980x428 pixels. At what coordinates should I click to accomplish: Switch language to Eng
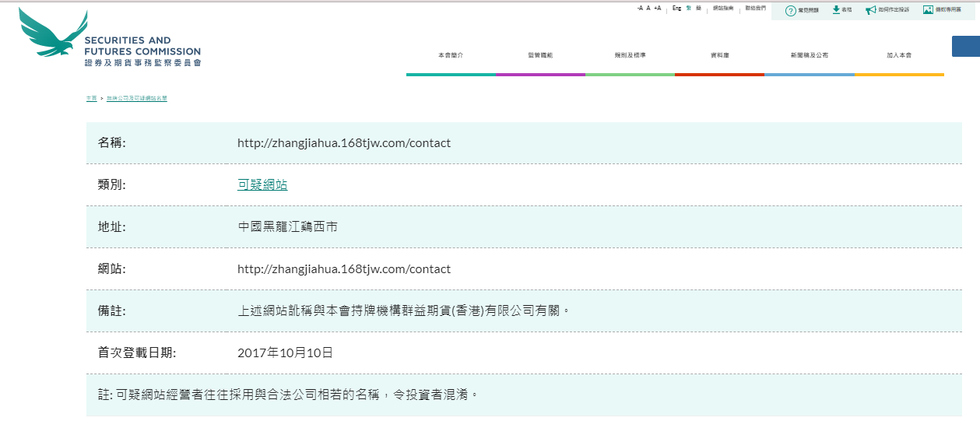[x=676, y=8]
